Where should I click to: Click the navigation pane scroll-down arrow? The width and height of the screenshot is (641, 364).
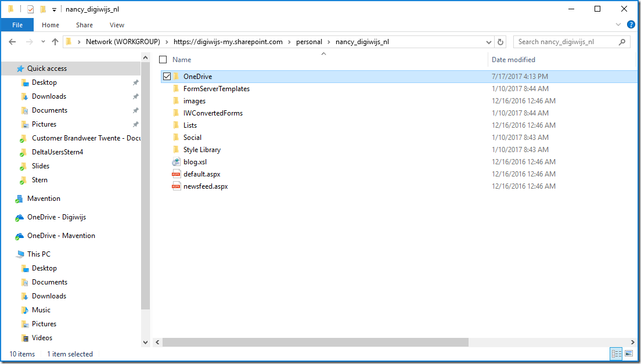pos(146,342)
